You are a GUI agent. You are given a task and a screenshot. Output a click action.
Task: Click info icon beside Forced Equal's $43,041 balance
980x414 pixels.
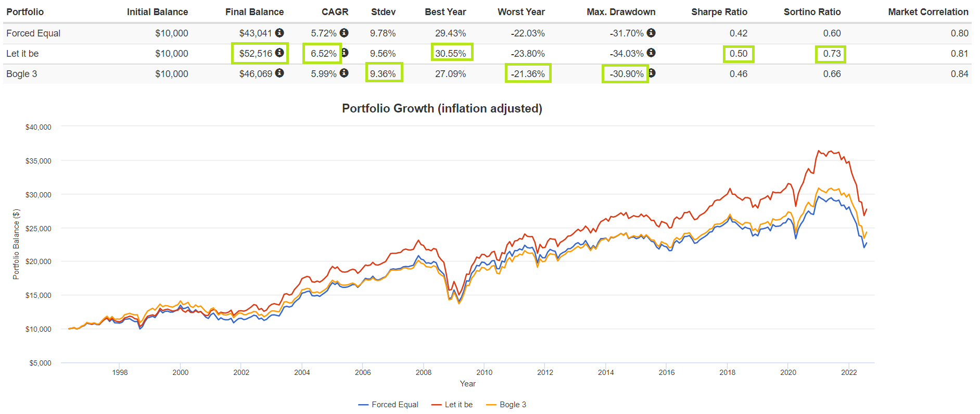279,33
